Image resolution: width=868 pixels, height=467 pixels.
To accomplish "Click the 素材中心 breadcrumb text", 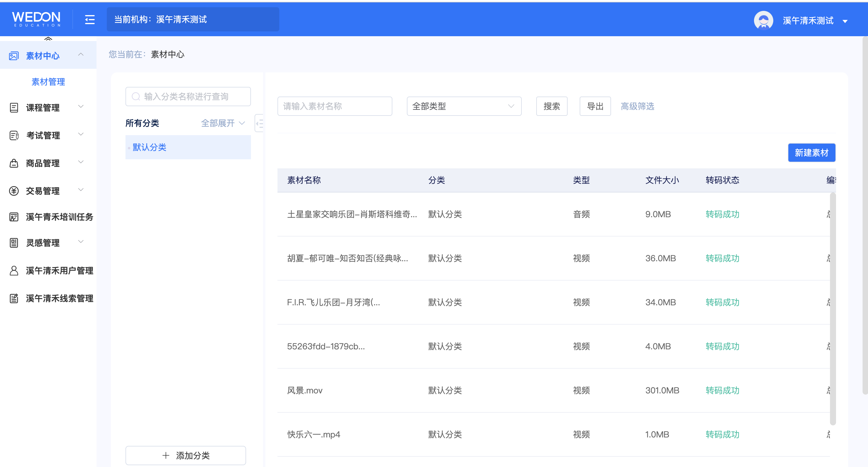I will coord(167,54).
